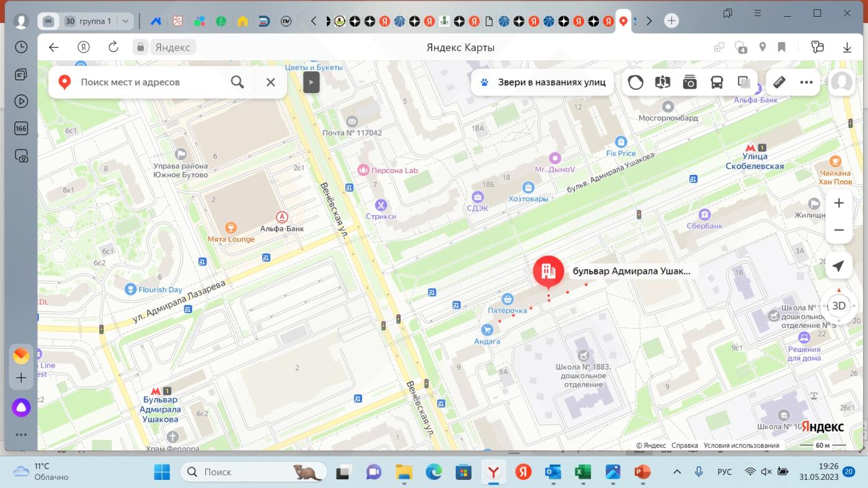Expand the collapsed side panel arrow
The height and width of the screenshot is (488, 868).
311,82
